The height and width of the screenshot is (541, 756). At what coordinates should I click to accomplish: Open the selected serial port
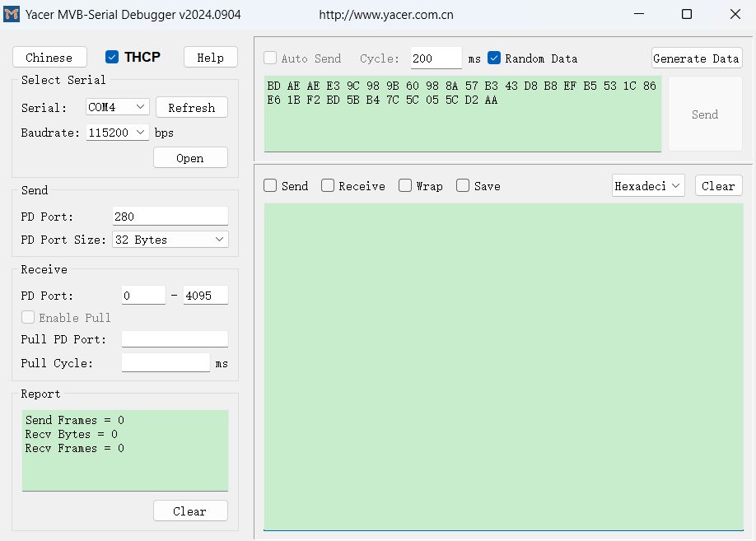coord(190,157)
